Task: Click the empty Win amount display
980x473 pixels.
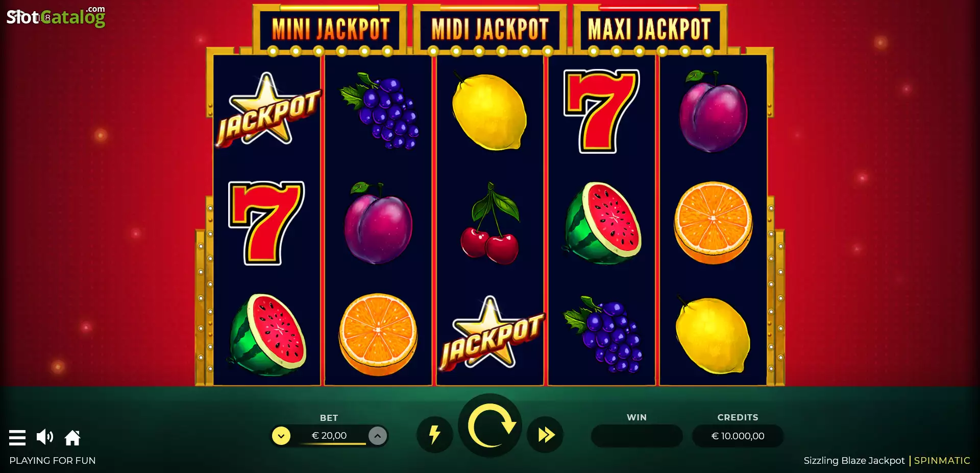Action: pyautogui.click(x=636, y=436)
